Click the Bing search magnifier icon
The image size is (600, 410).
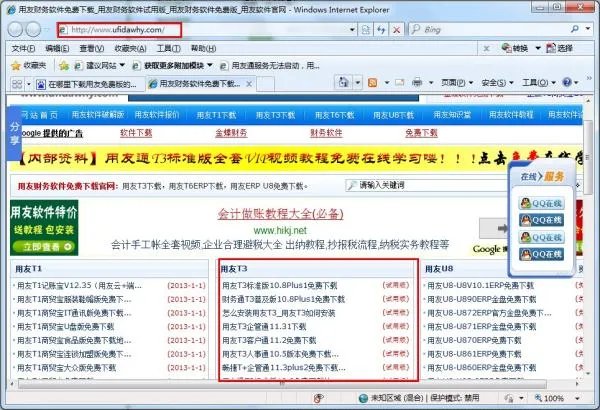[575, 29]
